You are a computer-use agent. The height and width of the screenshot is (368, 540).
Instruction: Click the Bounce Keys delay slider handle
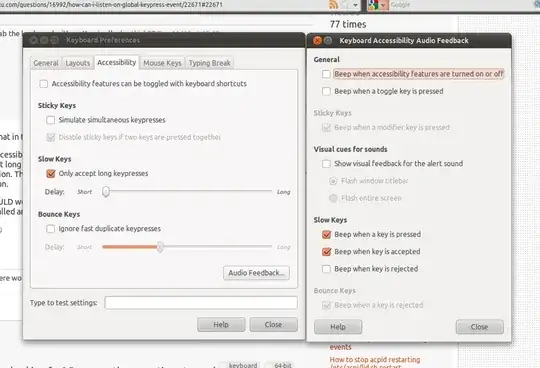[x=160, y=247]
